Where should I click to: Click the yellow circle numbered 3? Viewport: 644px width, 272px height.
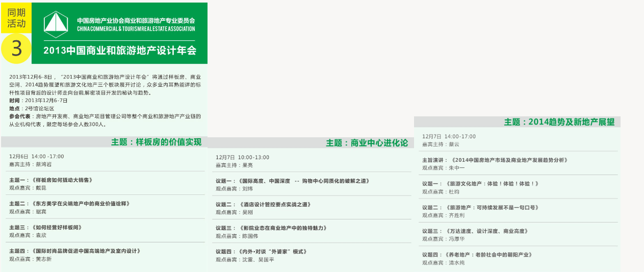click(16, 49)
